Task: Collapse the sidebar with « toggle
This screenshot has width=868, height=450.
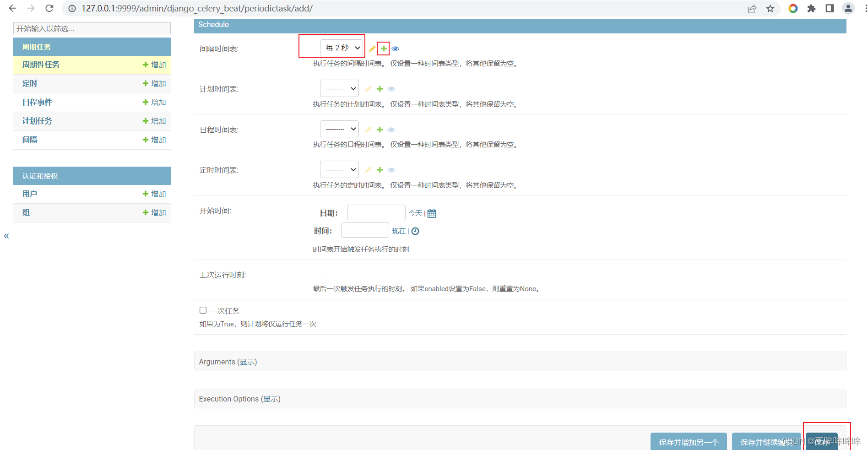Action: click(x=6, y=236)
